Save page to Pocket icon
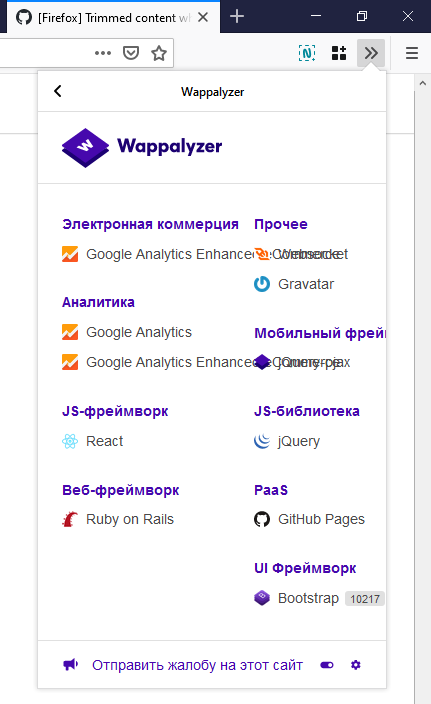 (131, 53)
